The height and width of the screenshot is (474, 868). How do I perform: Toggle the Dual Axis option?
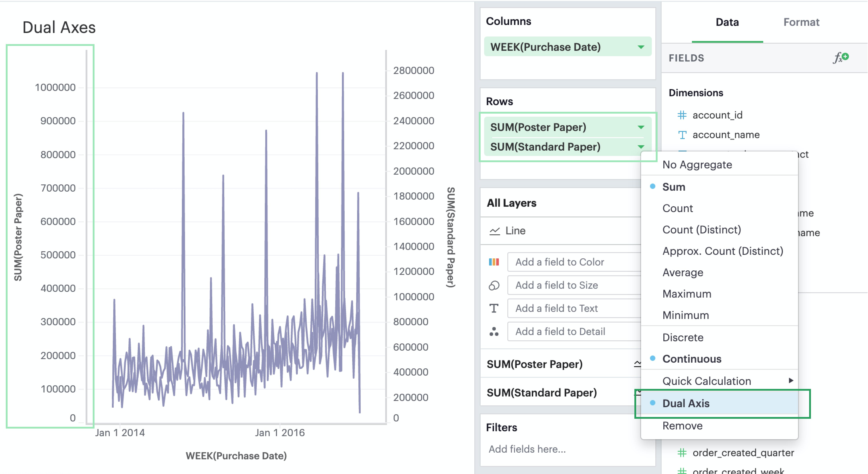click(x=686, y=403)
